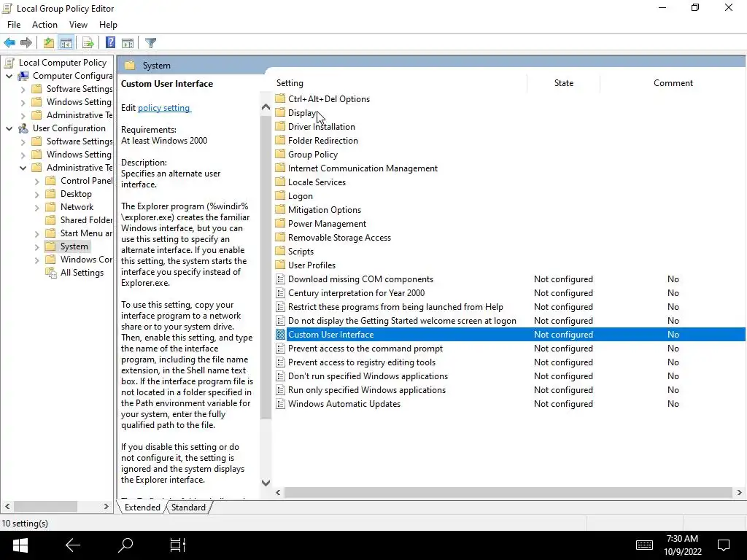Expand the Desktop tree node
The image size is (747, 560).
36,194
